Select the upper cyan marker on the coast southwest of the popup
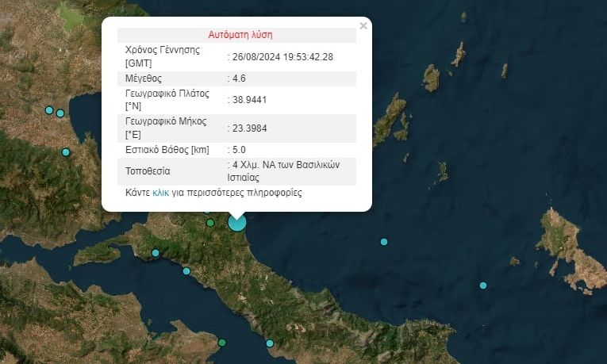The width and height of the screenshot is (607, 364). pos(156,253)
